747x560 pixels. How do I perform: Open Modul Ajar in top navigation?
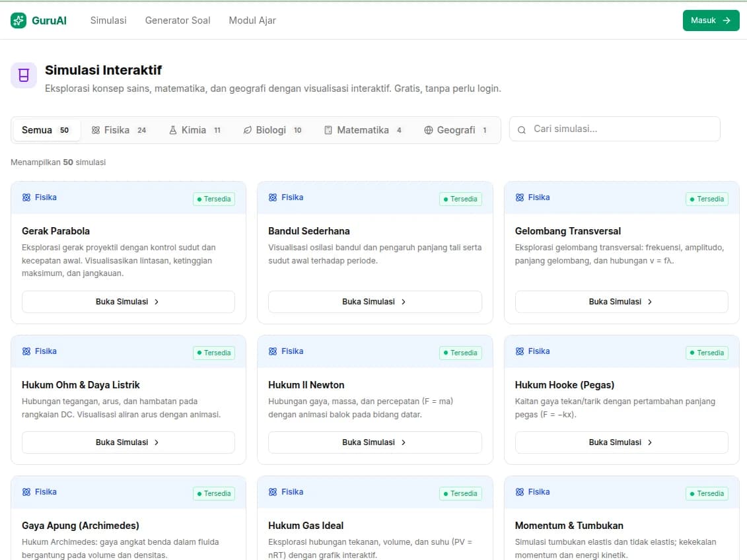point(252,20)
